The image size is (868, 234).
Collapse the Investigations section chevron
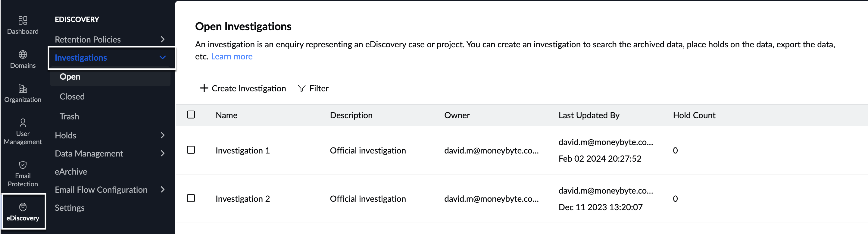(163, 58)
